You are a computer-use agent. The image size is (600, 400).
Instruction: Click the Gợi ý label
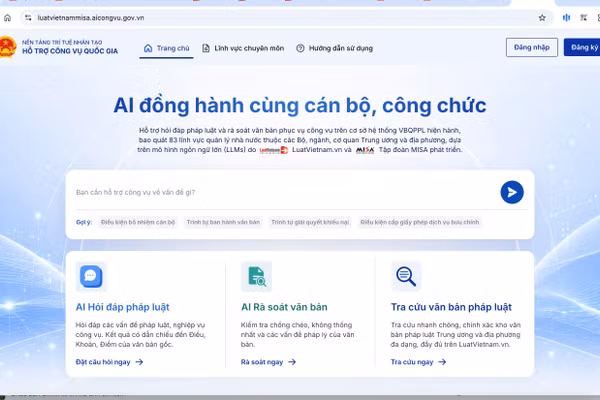coord(84,222)
